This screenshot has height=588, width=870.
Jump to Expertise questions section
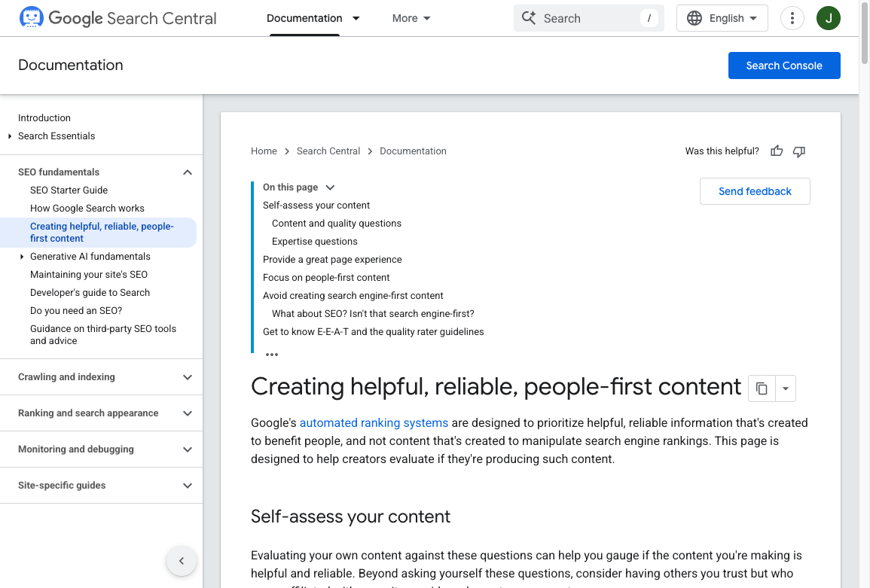point(315,242)
